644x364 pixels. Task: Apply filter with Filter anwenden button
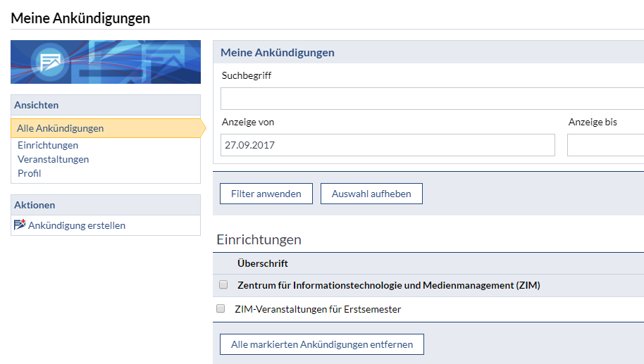point(266,194)
